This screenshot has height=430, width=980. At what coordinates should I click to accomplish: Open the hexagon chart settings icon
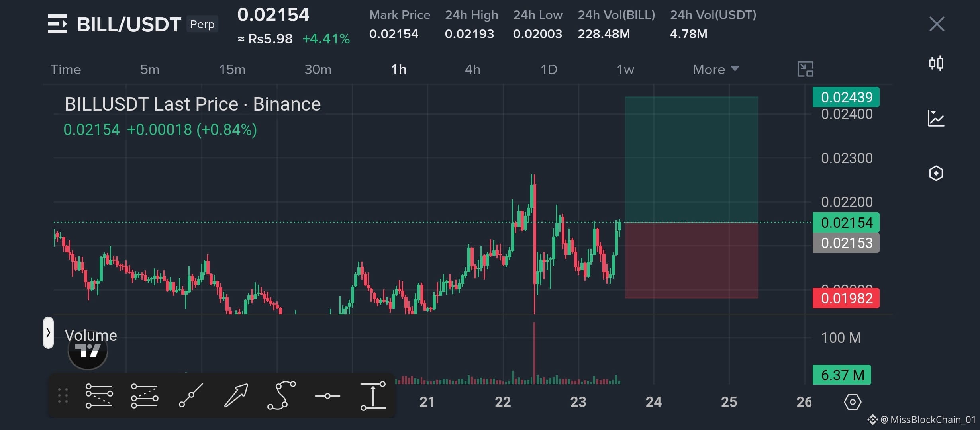pyautogui.click(x=936, y=173)
